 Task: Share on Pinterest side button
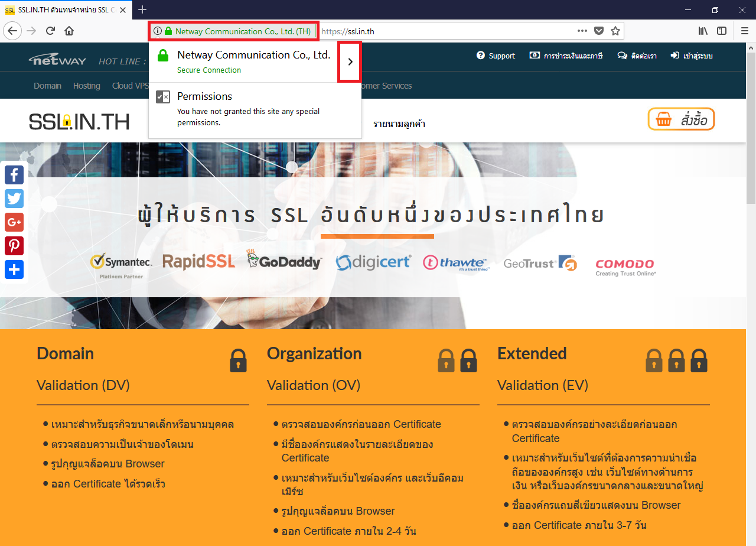point(14,246)
